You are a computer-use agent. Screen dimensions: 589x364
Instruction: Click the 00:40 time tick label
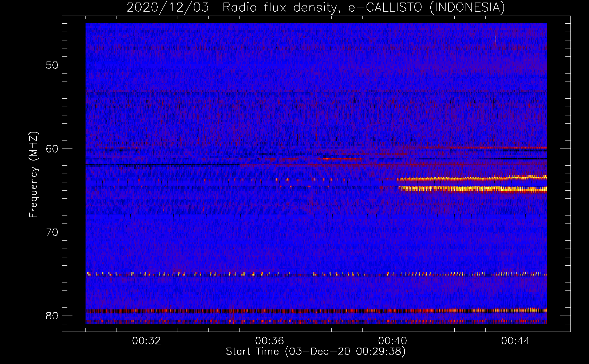[393, 341]
